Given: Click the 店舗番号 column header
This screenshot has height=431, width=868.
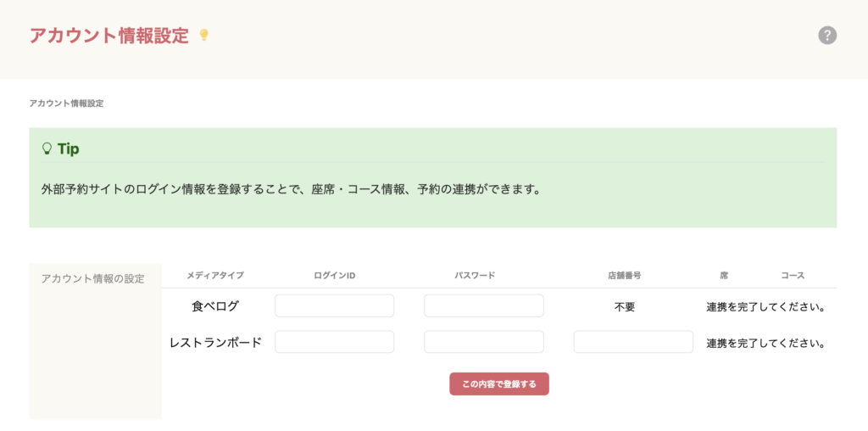Looking at the screenshot, I should [x=624, y=276].
